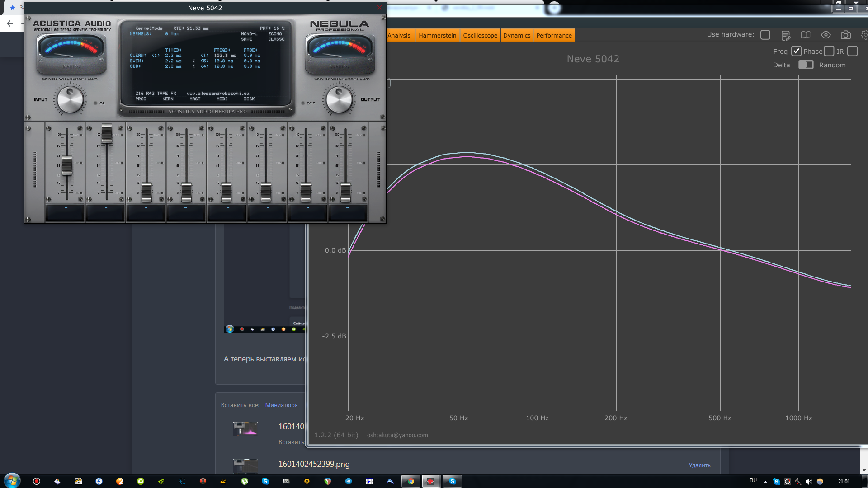Click the PRF 16 % readout
Viewport: 868px width, 488px height.
coord(272,28)
